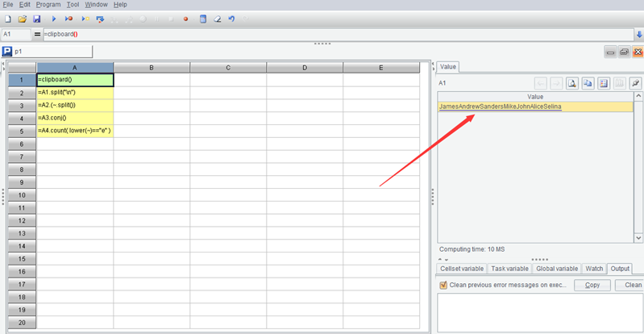Click the eraser icon in the toolbar
This screenshot has height=334, width=644.
click(218, 19)
